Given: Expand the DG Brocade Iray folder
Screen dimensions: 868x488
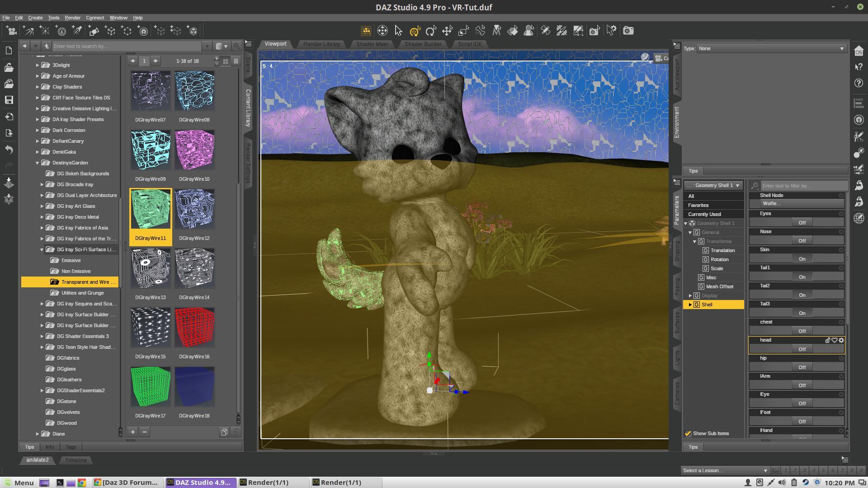Looking at the screenshot, I should [42, 184].
